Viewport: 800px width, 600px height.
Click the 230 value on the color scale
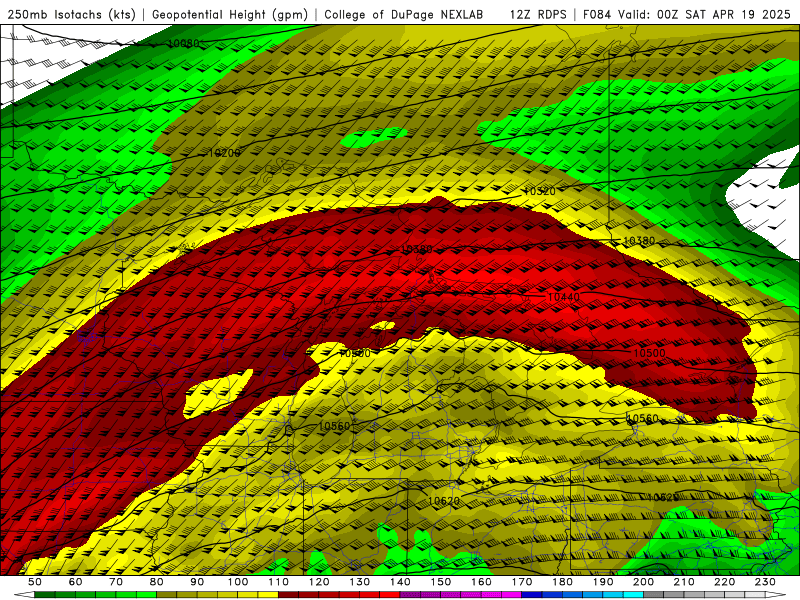click(x=765, y=582)
